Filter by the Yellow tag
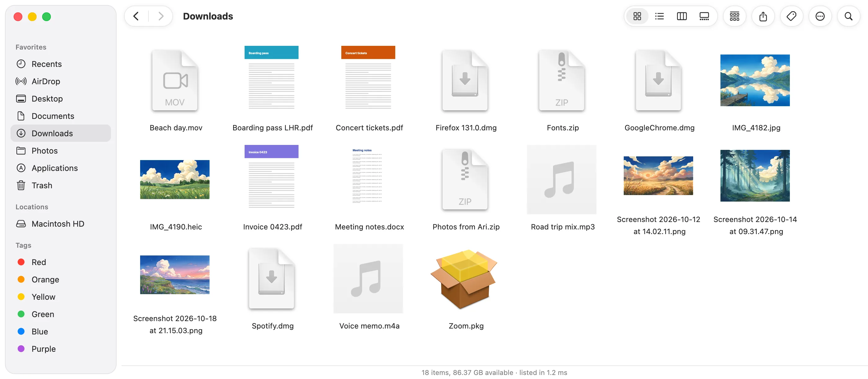The height and width of the screenshot is (379, 868). tap(61, 297)
